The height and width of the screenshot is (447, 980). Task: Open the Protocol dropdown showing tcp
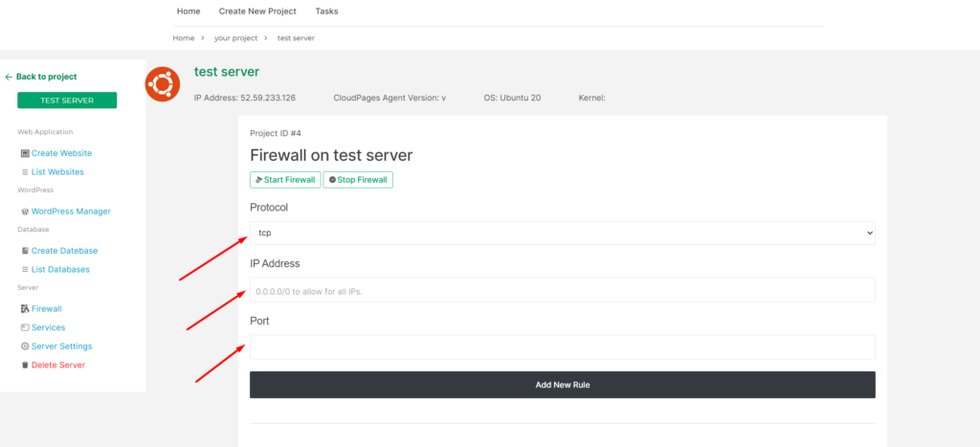click(563, 233)
